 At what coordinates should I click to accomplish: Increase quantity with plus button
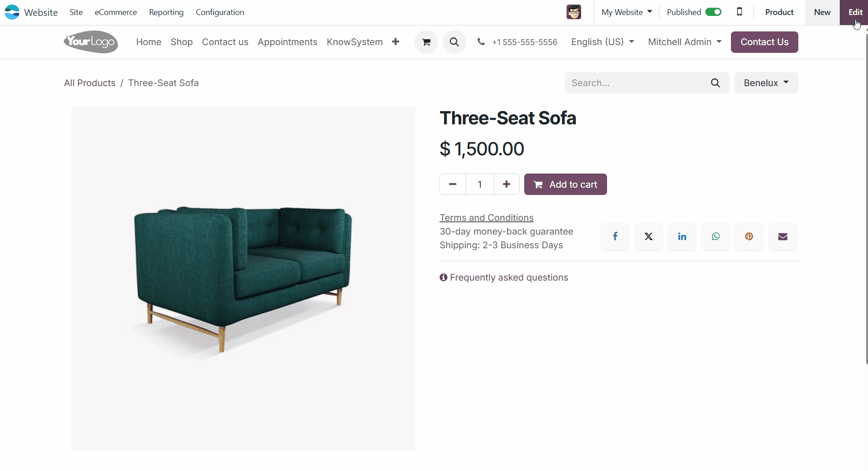pyautogui.click(x=506, y=184)
